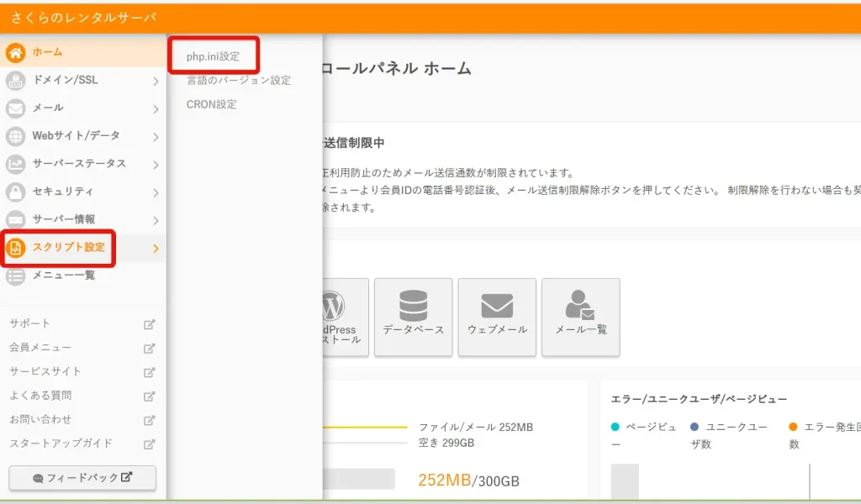Screen dimensions: 861x504
Task: Click the サーバーステータス chart icon
Action: click(x=15, y=164)
